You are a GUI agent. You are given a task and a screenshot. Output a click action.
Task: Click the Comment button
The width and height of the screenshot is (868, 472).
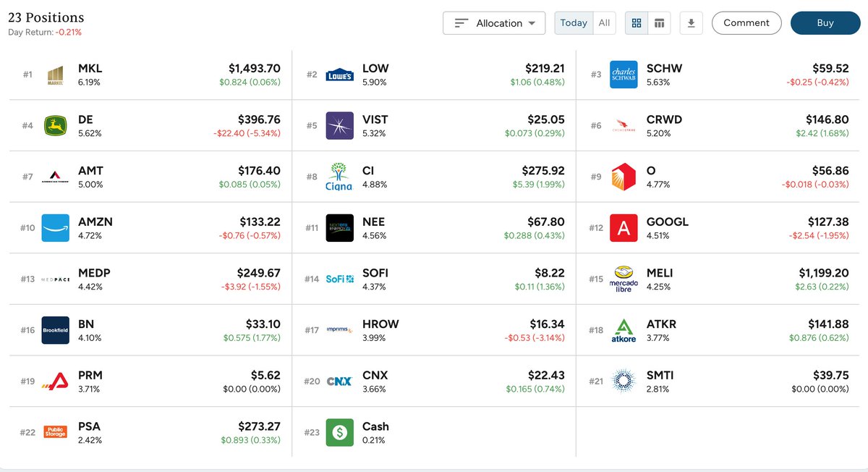pos(746,23)
